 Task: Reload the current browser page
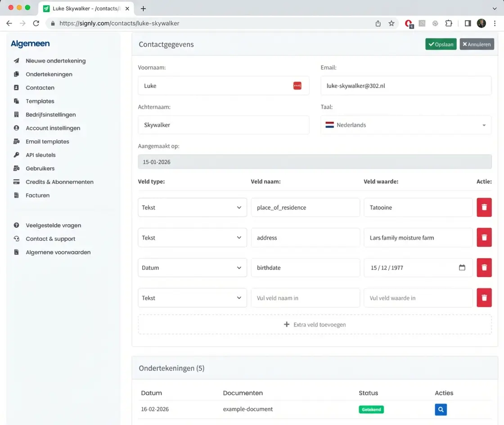click(x=36, y=23)
